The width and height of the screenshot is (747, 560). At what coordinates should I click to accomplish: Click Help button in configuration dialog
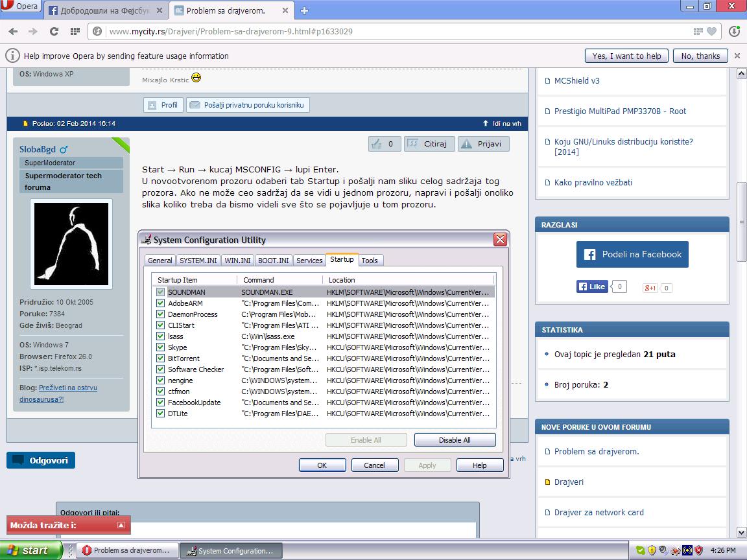(x=480, y=465)
